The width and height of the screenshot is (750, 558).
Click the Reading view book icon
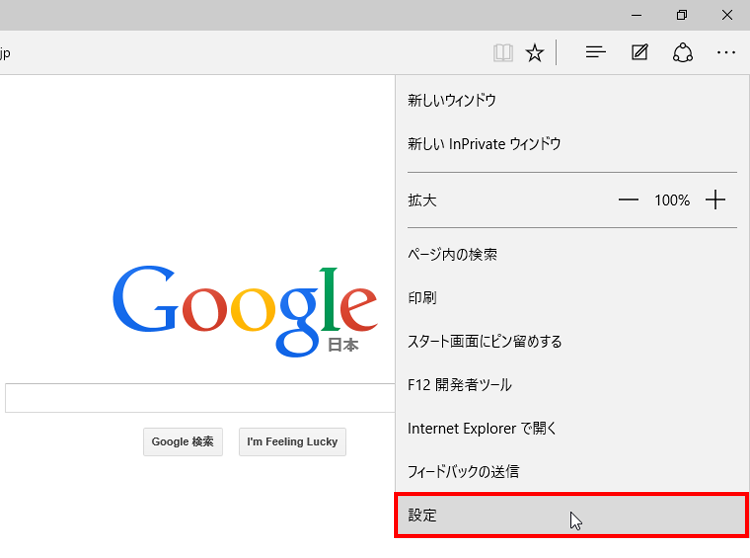503,53
